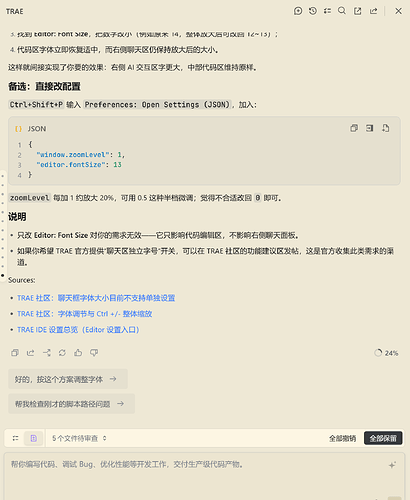Click the 24% context usage indicator
This screenshot has height=500, width=410.
(386, 353)
